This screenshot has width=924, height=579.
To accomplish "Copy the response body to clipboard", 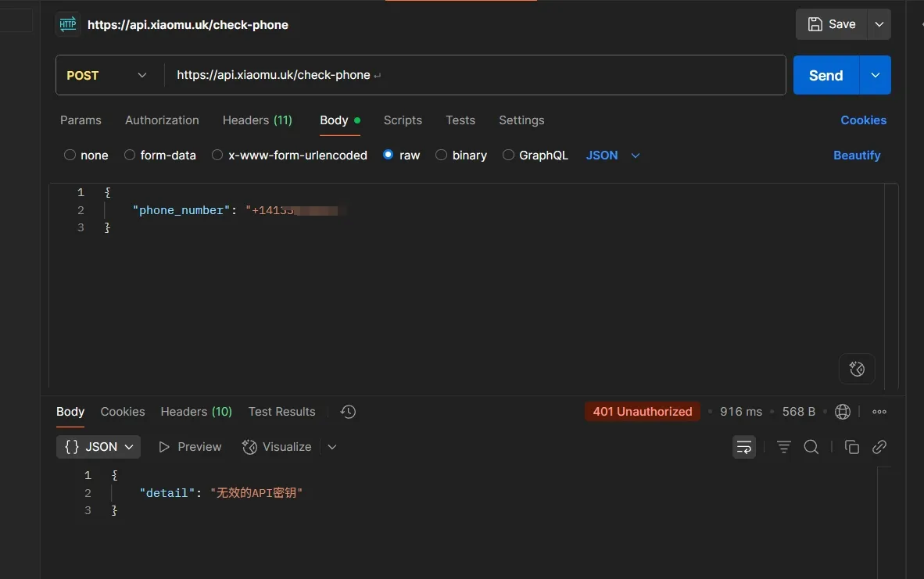I will (852, 447).
